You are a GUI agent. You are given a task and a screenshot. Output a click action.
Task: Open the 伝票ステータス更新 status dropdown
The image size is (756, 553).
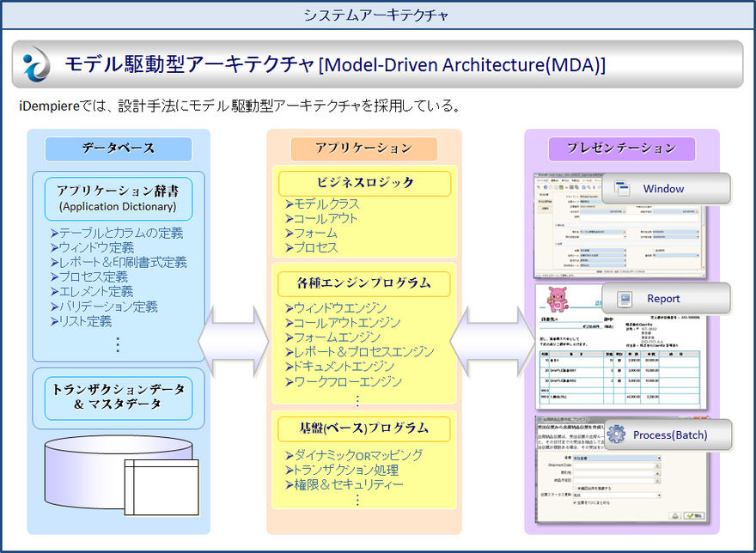pyautogui.click(x=659, y=495)
